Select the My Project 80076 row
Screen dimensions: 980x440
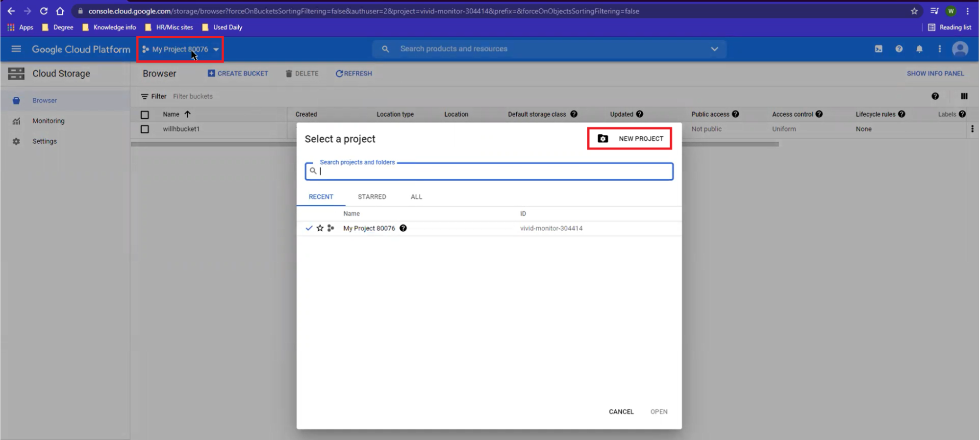pos(489,228)
